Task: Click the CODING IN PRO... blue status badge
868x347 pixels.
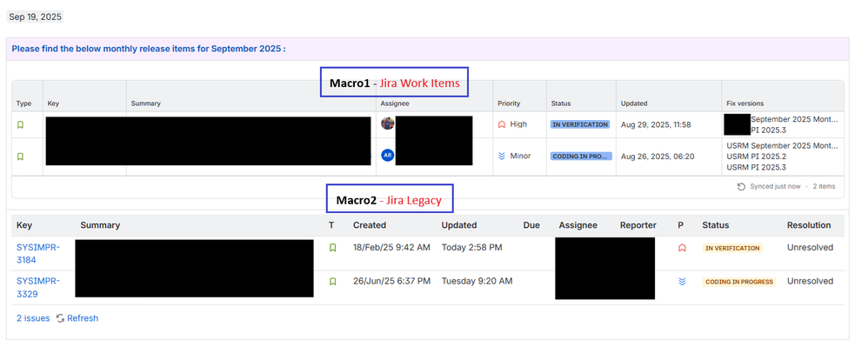Action: (581, 156)
